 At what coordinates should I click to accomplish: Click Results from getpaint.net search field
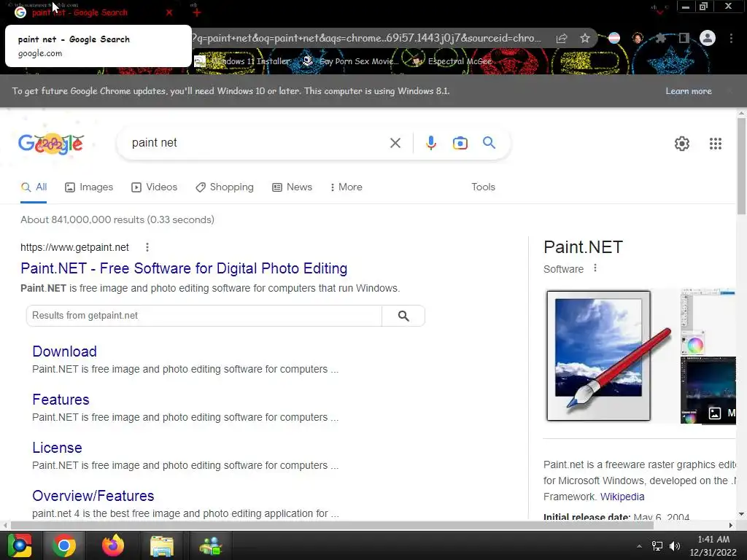click(x=204, y=316)
